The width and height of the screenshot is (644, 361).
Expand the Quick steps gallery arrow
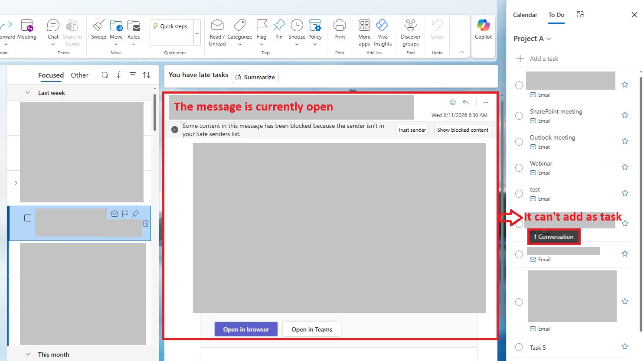point(197,33)
